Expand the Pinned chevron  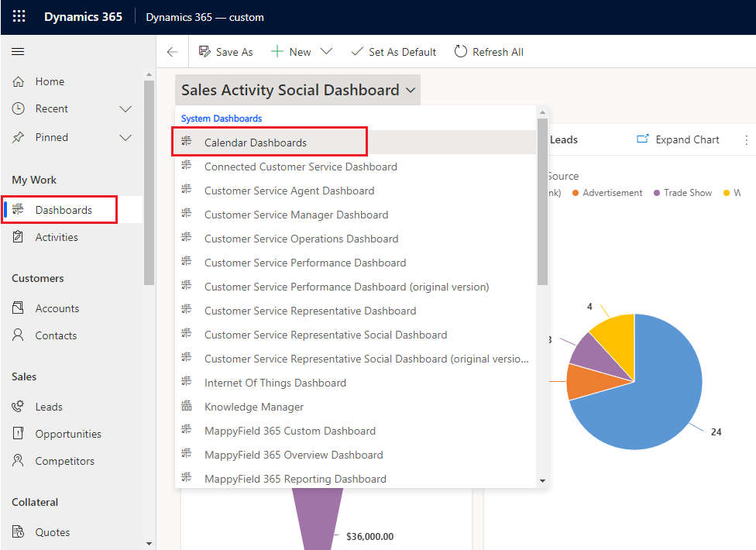tap(125, 138)
